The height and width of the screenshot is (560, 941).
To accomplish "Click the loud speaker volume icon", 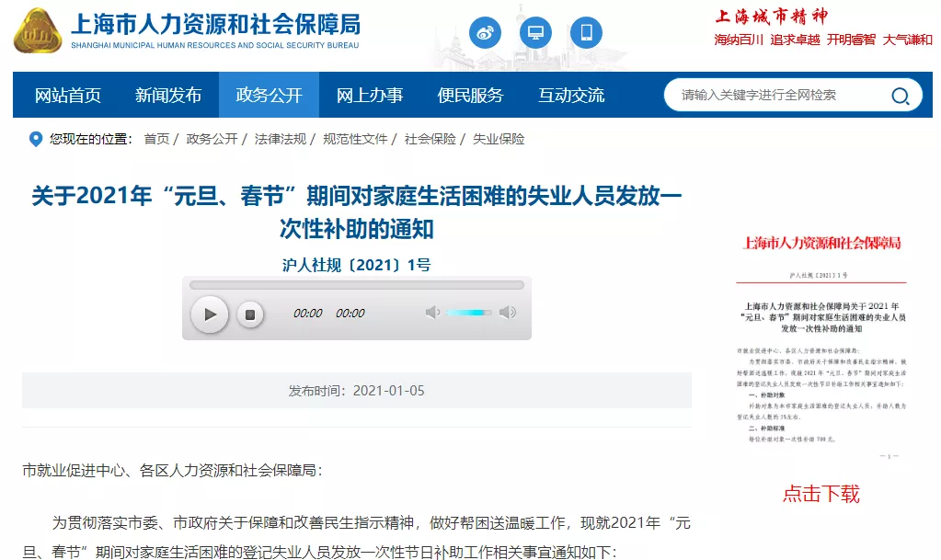I will [x=508, y=312].
